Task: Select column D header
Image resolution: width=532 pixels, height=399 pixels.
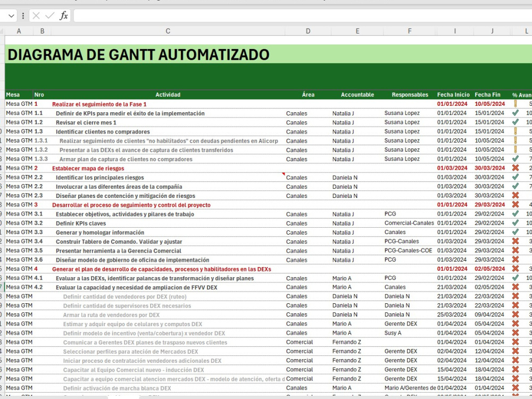Action: (307, 31)
